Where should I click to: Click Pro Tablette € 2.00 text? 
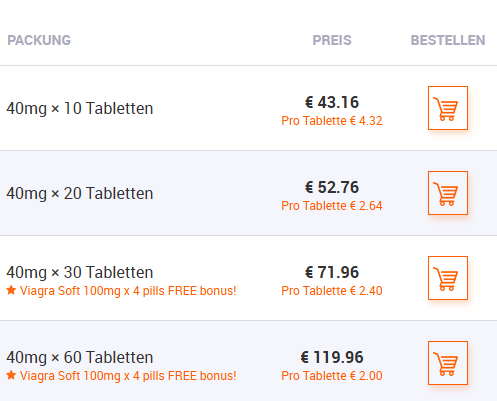pos(332,376)
